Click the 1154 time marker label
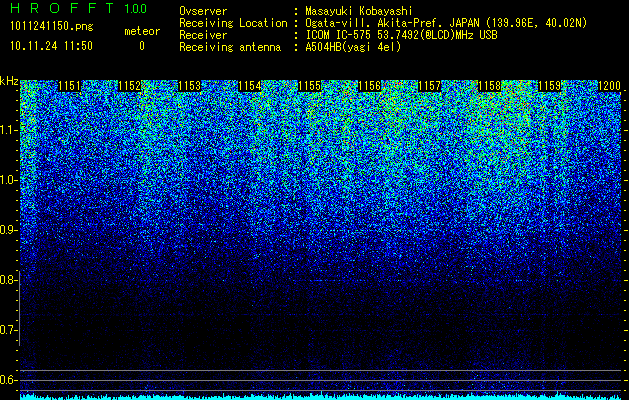The height and width of the screenshot is (400, 629). pyautogui.click(x=250, y=86)
